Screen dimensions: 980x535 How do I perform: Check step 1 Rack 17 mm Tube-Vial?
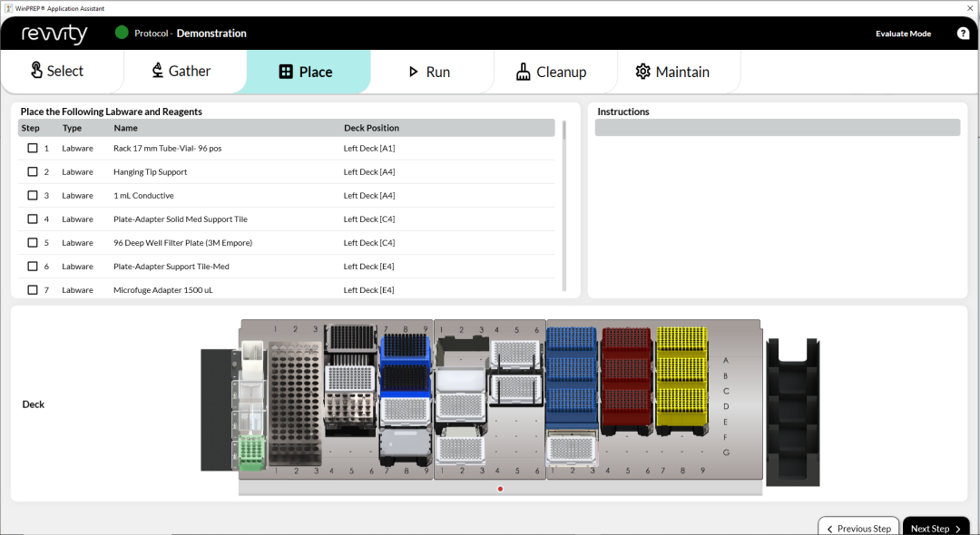tap(33, 148)
